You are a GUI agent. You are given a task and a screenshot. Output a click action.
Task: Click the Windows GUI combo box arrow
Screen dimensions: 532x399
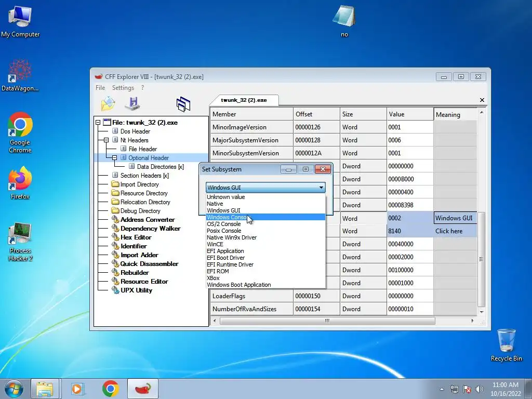321,187
